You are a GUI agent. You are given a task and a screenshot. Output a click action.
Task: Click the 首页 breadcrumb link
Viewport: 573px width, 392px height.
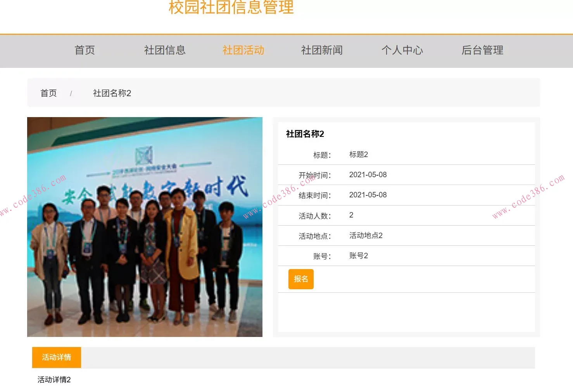click(48, 93)
